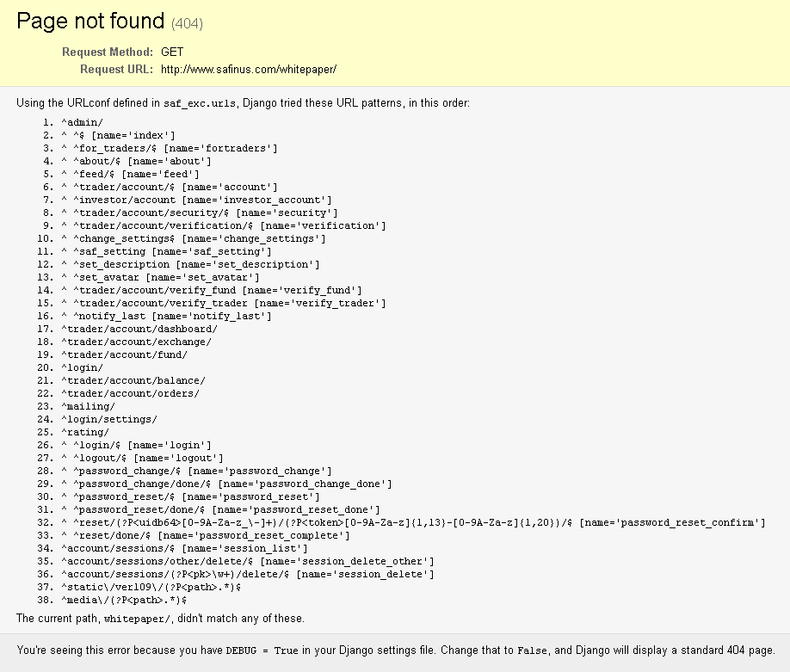790x672 pixels.
Task: Click 'DEBUG = True' in footer text
Action: pos(262,650)
